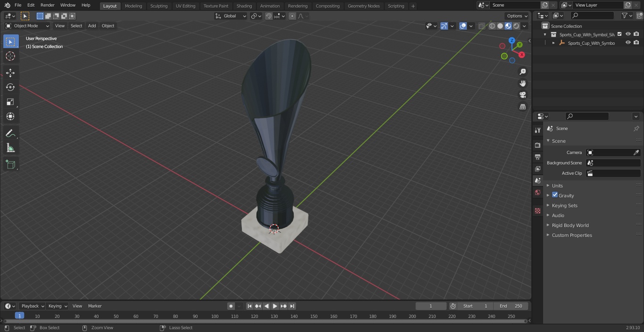Enable auto keying record button
This screenshot has width=644, height=332.
pos(231,306)
